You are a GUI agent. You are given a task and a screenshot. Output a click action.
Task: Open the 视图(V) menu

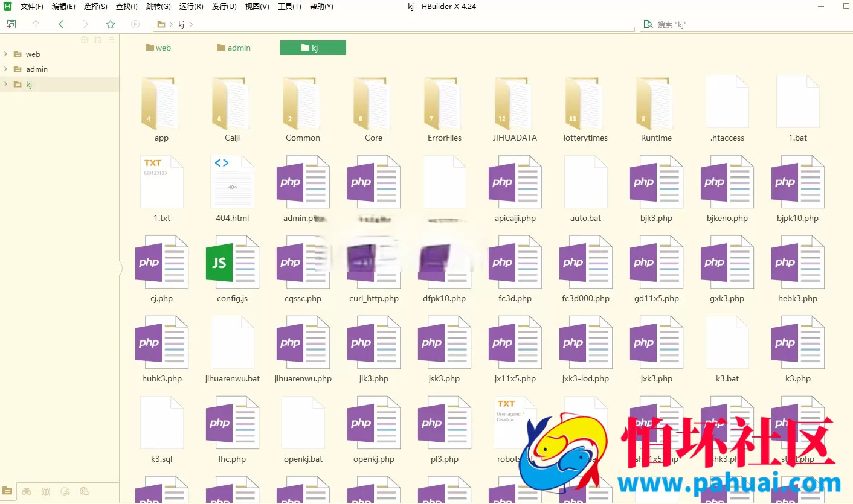click(x=257, y=7)
